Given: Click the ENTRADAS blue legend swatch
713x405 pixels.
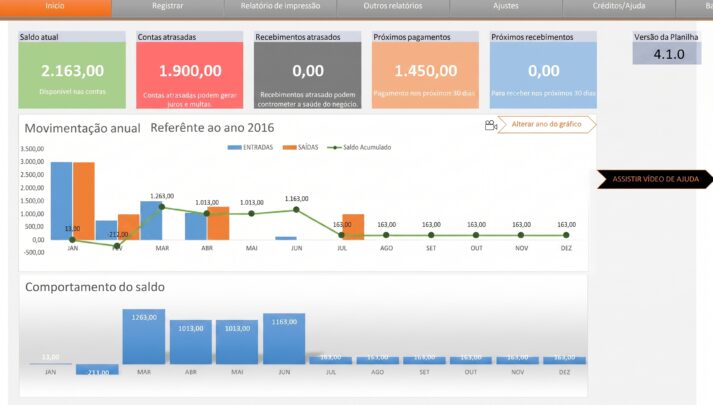Looking at the screenshot, I should tap(234, 147).
